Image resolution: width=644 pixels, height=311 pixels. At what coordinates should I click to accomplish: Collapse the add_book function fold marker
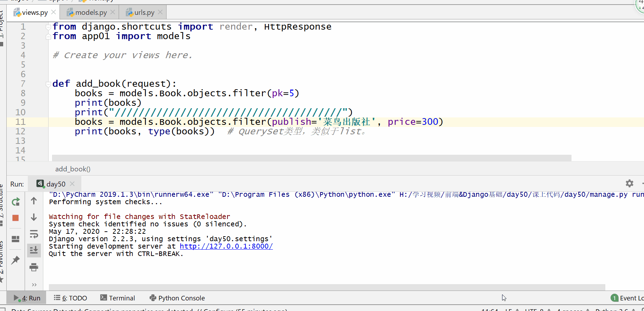click(x=48, y=84)
